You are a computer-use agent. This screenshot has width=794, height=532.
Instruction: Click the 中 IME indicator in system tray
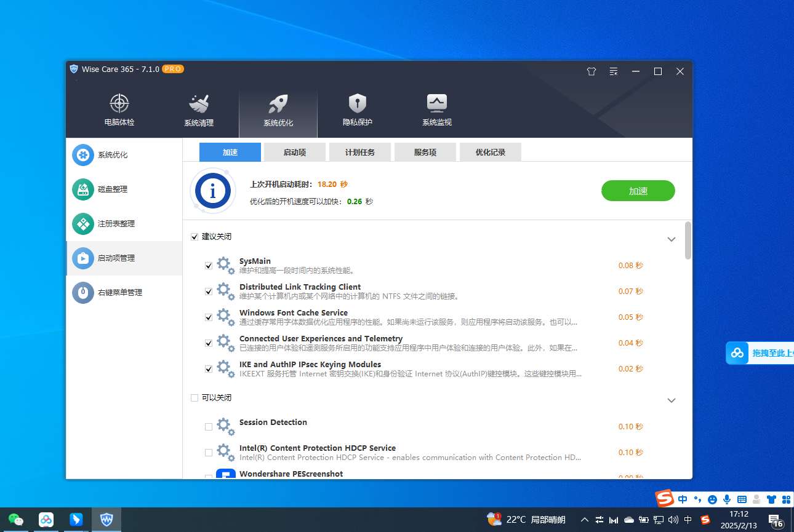(688, 520)
